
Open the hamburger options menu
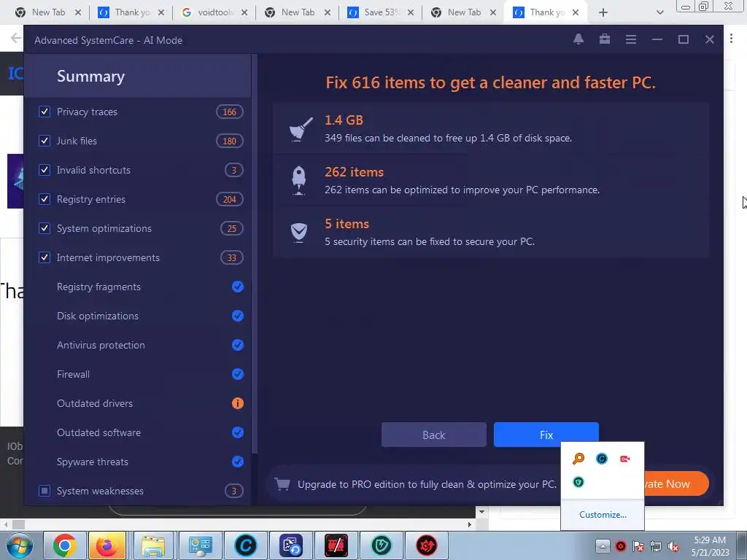(x=631, y=39)
